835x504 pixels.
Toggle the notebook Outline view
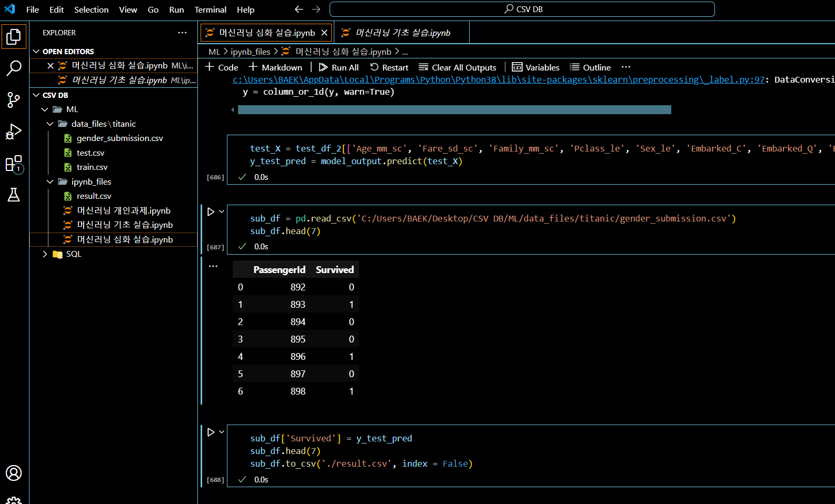click(590, 67)
